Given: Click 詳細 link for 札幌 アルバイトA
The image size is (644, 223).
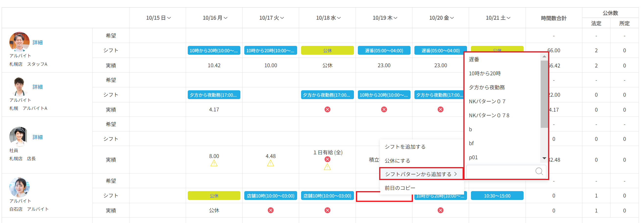Looking at the screenshot, I should (x=37, y=87).
